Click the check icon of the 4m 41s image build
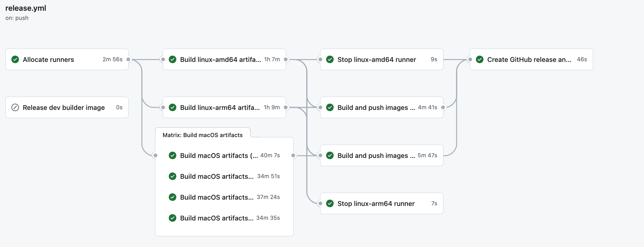Image resolution: width=644 pixels, height=247 pixels. (x=330, y=107)
